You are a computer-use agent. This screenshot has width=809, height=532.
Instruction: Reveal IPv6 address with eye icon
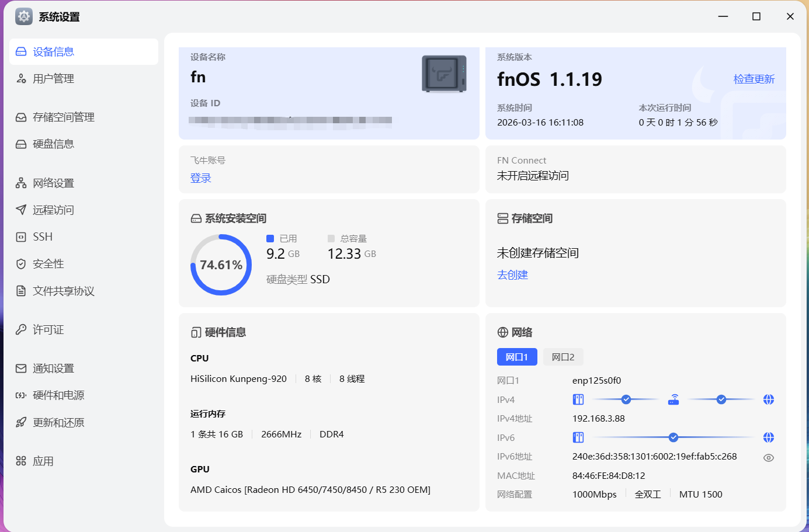coord(769,458)
